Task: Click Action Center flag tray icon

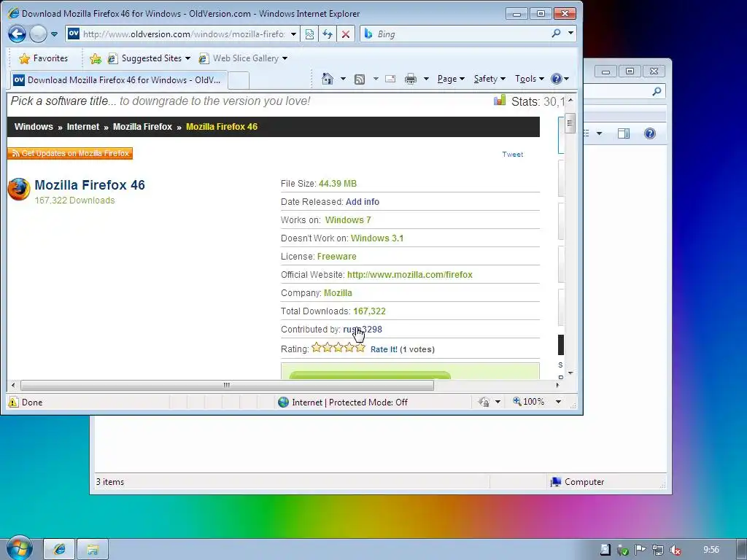Action: (640, 550)
